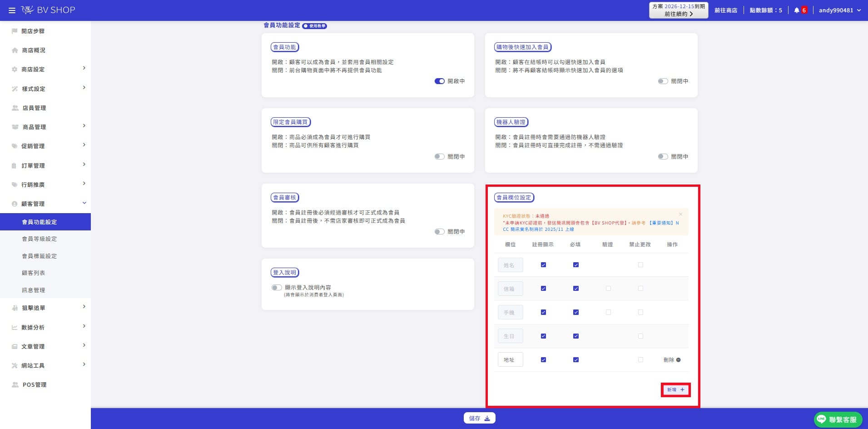Collapse 顧客管理 menu
The height and width of the screenshot is (429, 868).
point(45,204)
